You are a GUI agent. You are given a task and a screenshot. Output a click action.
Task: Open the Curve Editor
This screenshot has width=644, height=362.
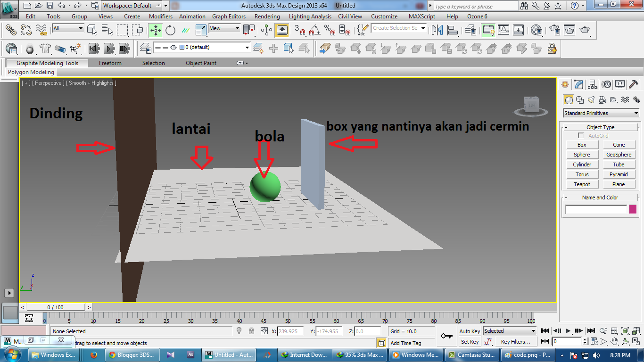tap(504, 30)
